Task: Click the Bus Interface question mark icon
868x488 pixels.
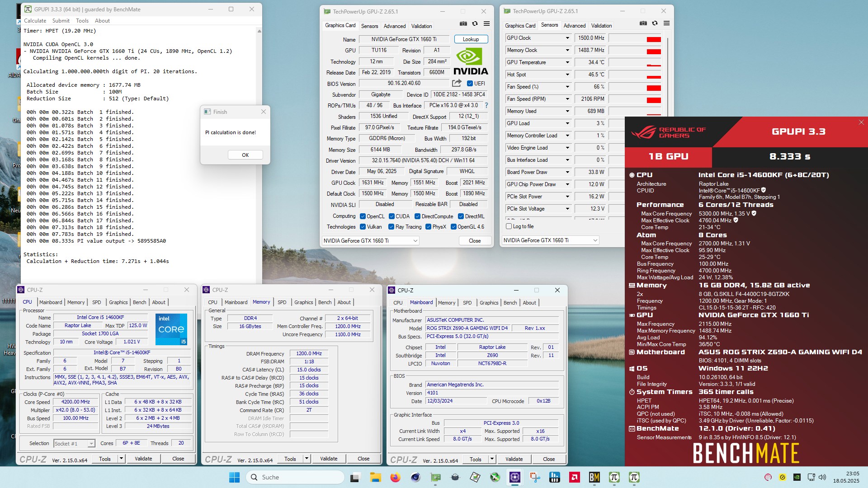Action: pyautogui.click(x=486, y=105)
